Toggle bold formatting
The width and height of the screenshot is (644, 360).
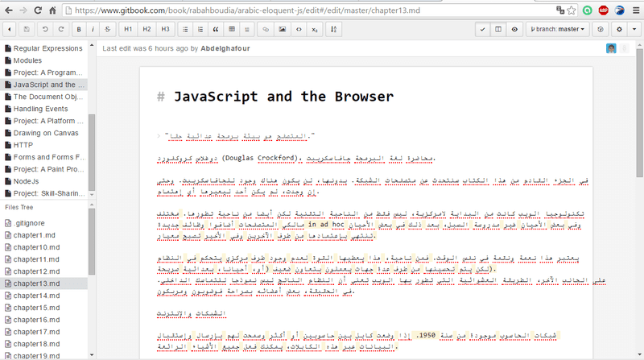(79, 29)
